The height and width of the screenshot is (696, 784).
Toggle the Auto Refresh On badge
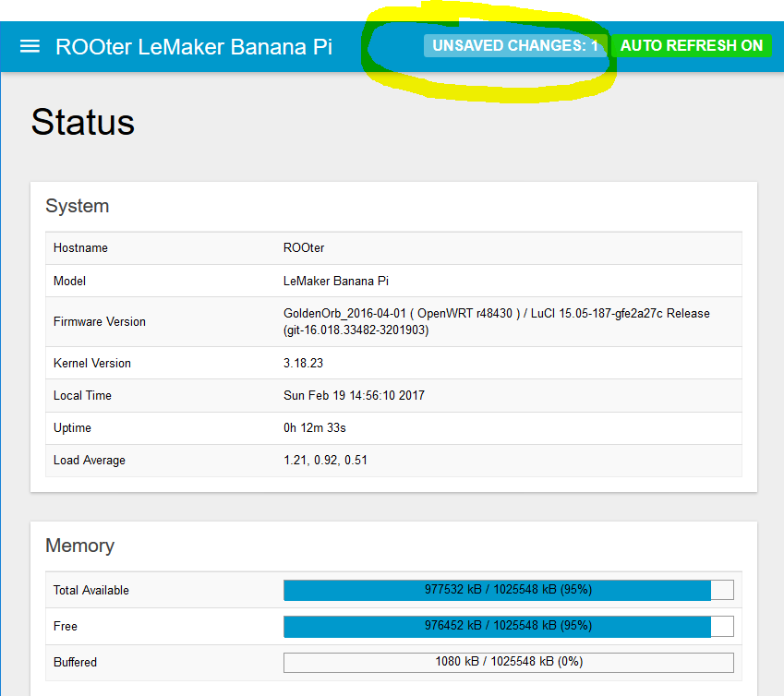(692, 45)
